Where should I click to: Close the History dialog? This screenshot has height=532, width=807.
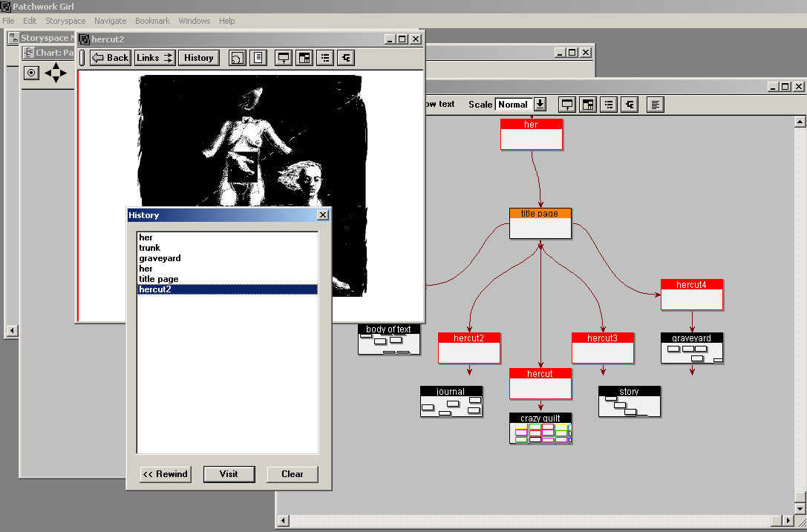tap(323, 215)
